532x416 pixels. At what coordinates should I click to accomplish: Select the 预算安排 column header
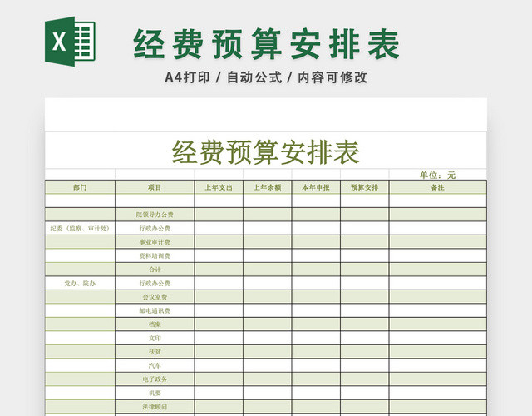click(364, 187)
